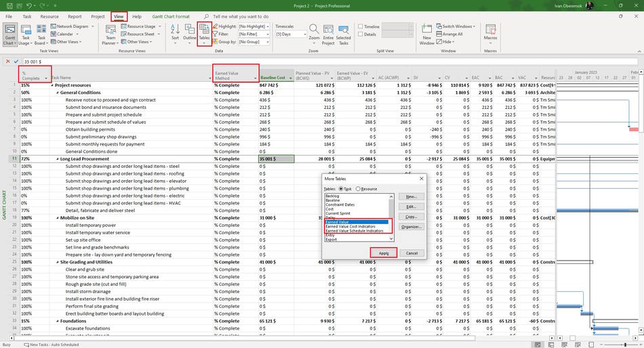Screen dimensions: 644x348
Task: Select the Baseline table in list
Action: pyautogui.click(x=333, y=200)
